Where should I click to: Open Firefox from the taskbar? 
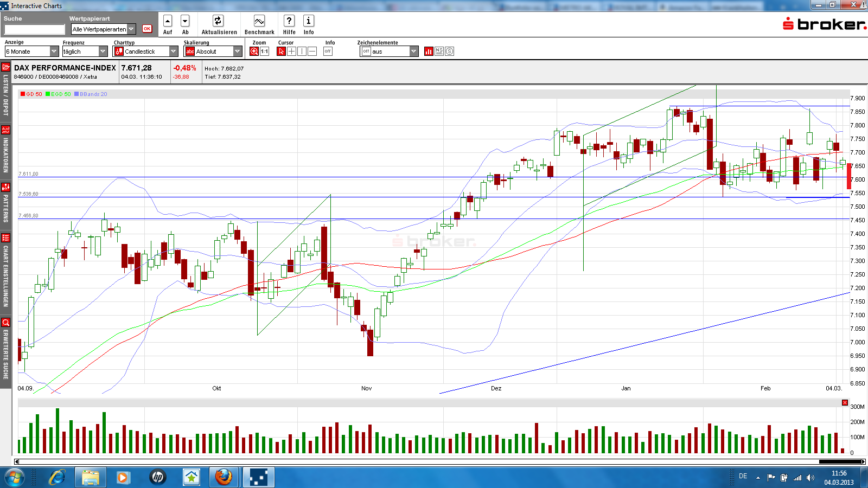point(224,477)
